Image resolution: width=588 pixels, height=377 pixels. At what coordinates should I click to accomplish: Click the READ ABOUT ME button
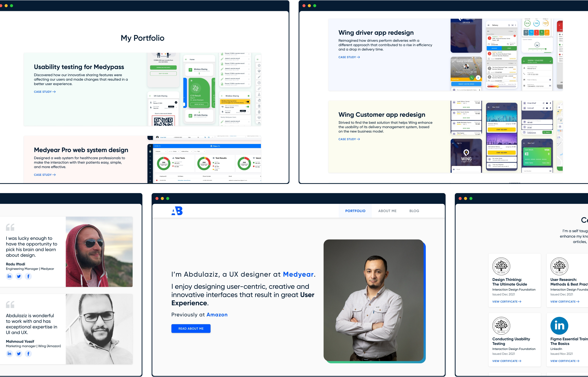191,328
